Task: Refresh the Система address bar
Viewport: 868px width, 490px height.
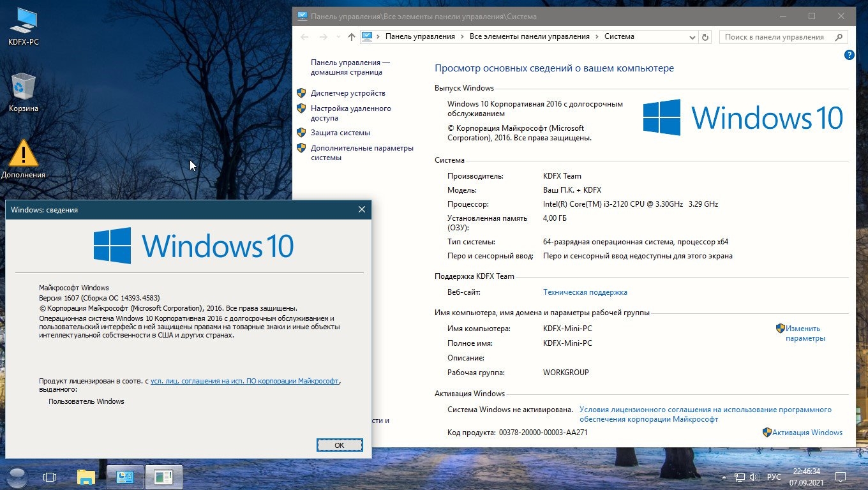Action: [x=705, y=37]
